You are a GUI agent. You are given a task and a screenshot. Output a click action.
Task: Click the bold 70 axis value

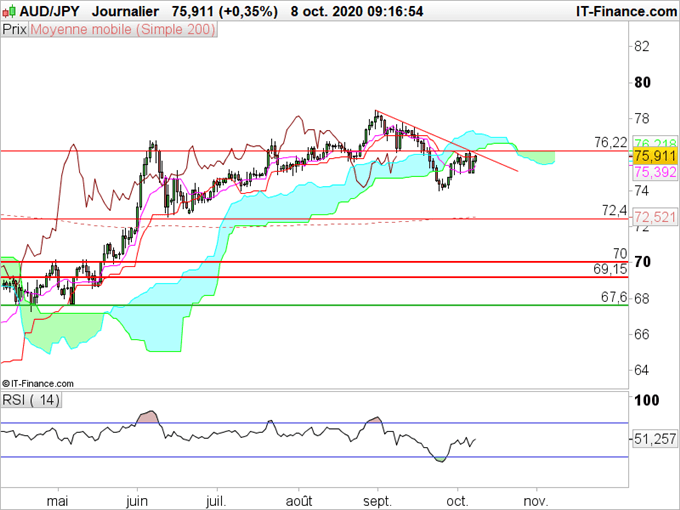click(642, 262)
